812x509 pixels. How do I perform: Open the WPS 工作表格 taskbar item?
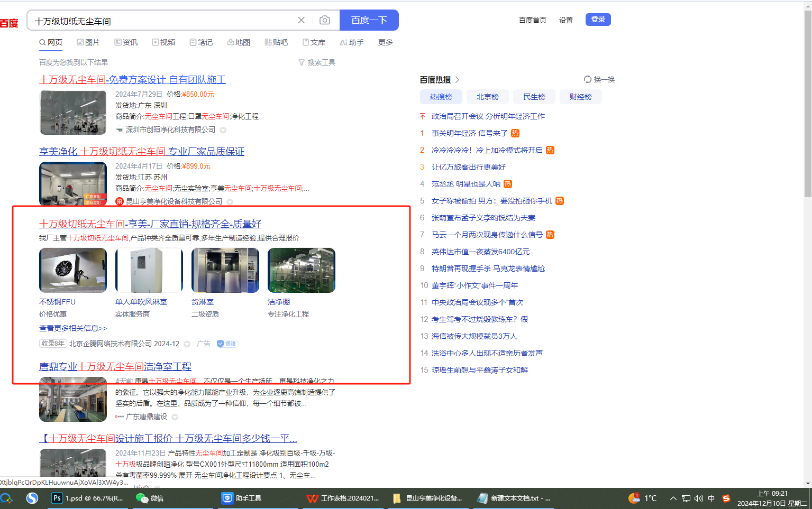[343, 498]
